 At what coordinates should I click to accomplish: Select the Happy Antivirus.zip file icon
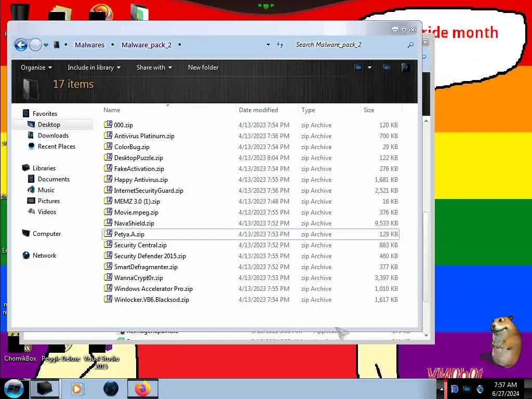pos(108,179)
